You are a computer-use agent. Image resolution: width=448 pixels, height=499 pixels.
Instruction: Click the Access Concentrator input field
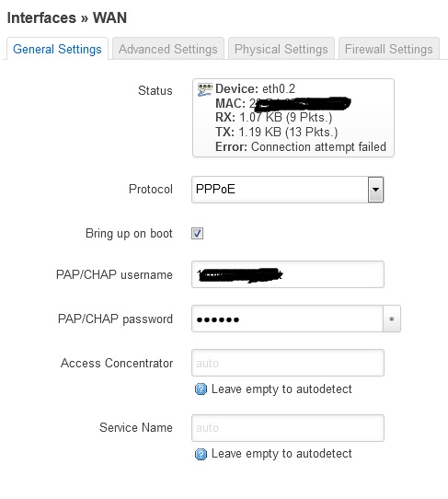pos(288,363)
